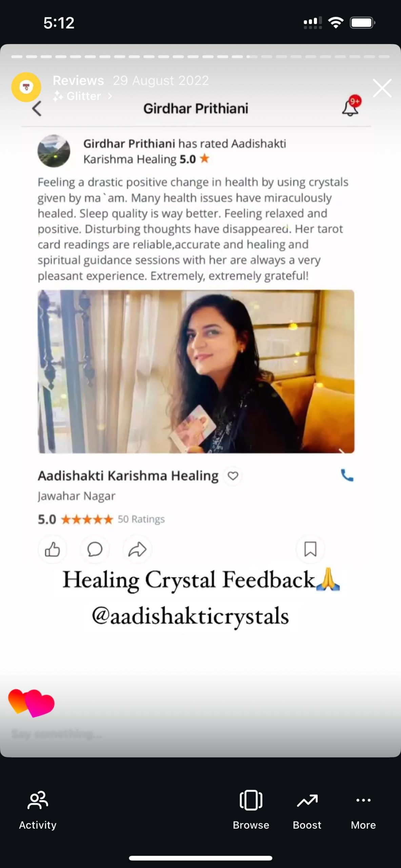The height and width of the screenshot is (868, 401).
Task: Go back with the left chevron arrow
Action: pyautogui.click(x=37, y=108)
